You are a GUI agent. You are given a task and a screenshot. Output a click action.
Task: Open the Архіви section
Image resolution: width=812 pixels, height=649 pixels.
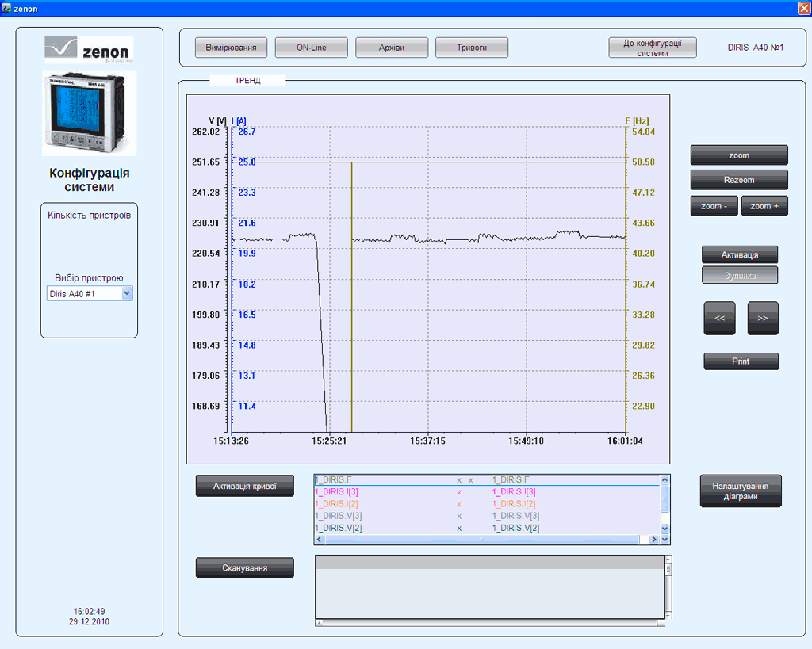click(392, 48)
